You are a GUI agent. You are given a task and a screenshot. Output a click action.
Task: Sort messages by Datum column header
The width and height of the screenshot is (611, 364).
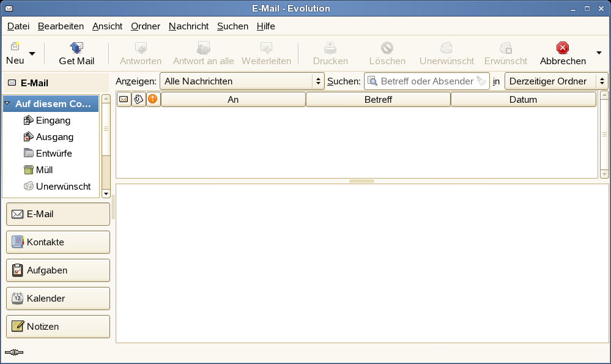point(524,99)
